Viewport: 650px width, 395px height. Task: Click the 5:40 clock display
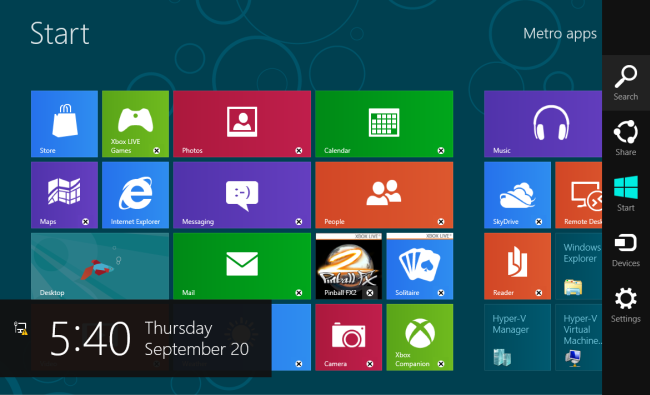[x=90, y=339]
